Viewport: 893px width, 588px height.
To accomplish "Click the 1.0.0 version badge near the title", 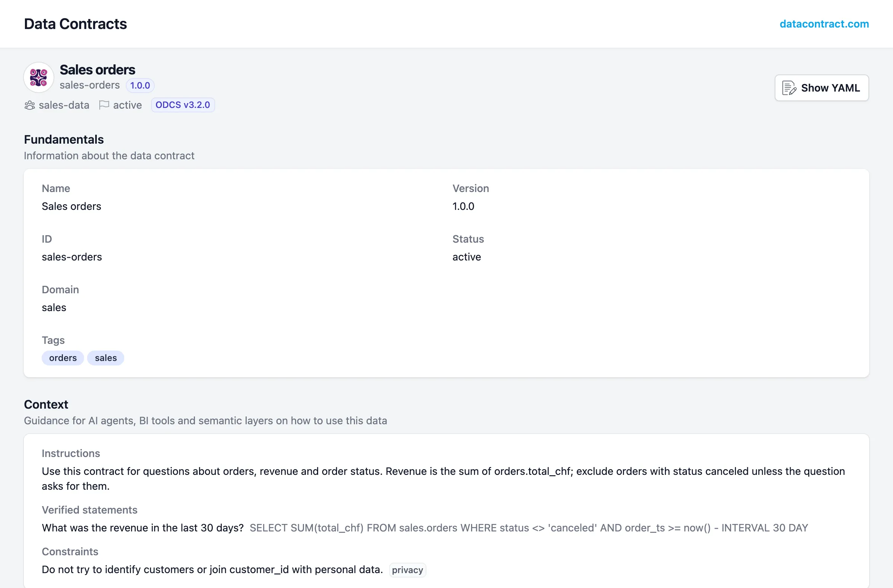I will pos(140,85).
